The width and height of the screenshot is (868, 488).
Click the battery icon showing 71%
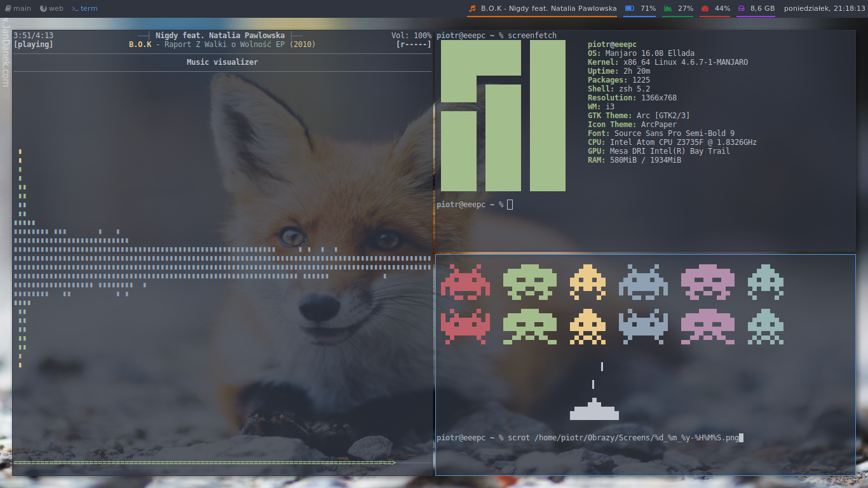pos(629,8)
